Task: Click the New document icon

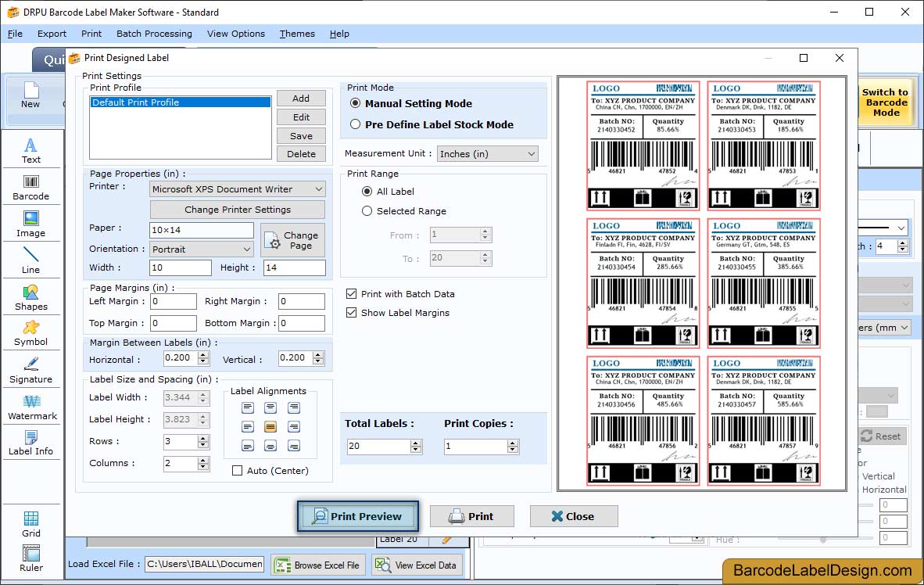Action: [x=30, y=95]
